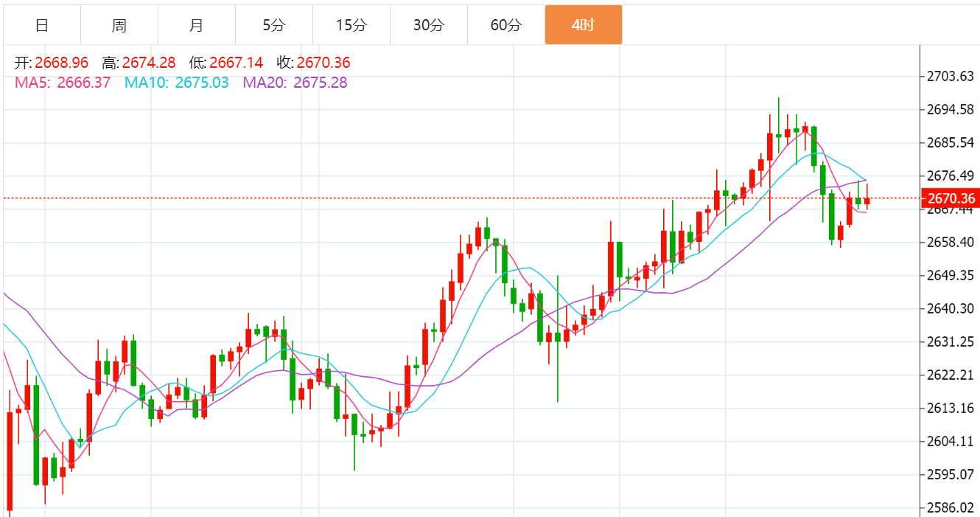Click the 2604.11 price axis label
Image resolution: width=980 pixels, height=517 pixels.
951,441
